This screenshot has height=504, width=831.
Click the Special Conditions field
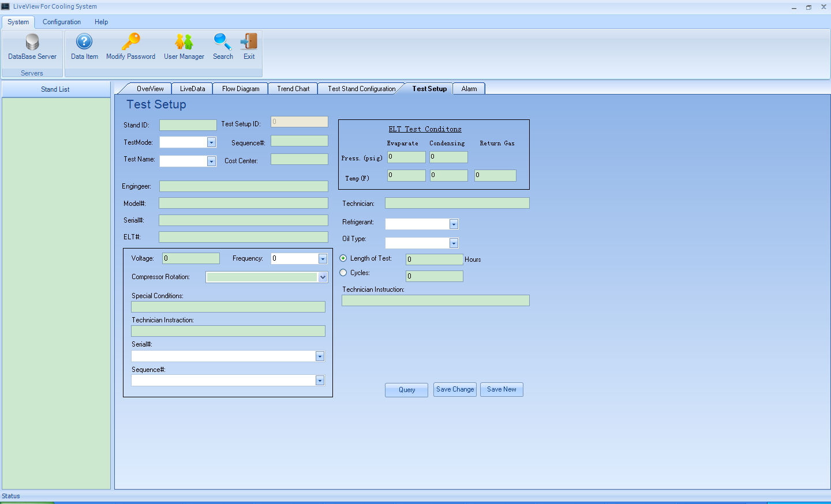click(x=229, y=307)
